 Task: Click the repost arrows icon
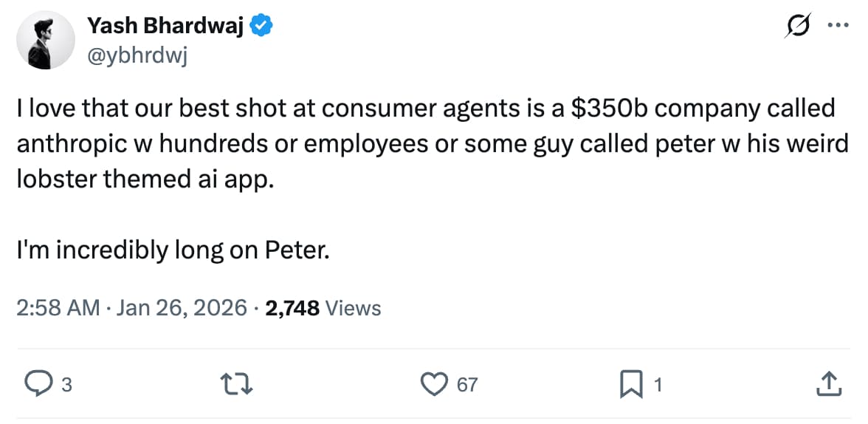click(235, 383)
